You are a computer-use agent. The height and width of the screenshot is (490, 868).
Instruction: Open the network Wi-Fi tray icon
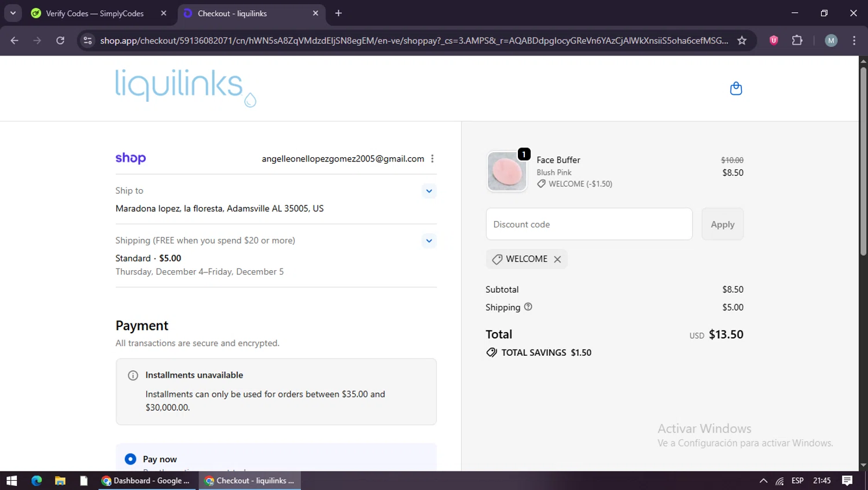coord(780,481)
